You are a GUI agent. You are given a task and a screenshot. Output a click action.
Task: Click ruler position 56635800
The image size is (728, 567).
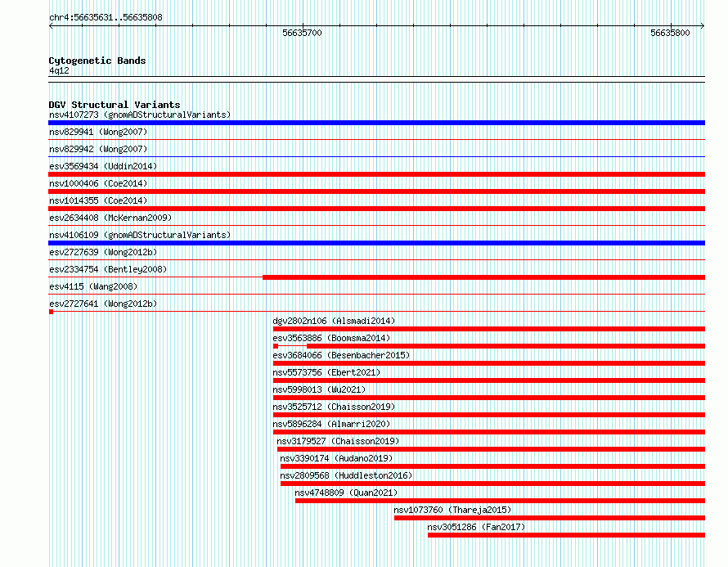[x=671, y=33]
